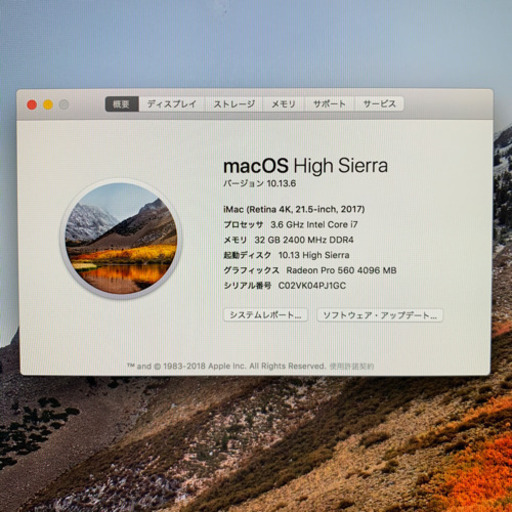
Task: Minimize window with yellow button
Action: click(48, 105)
